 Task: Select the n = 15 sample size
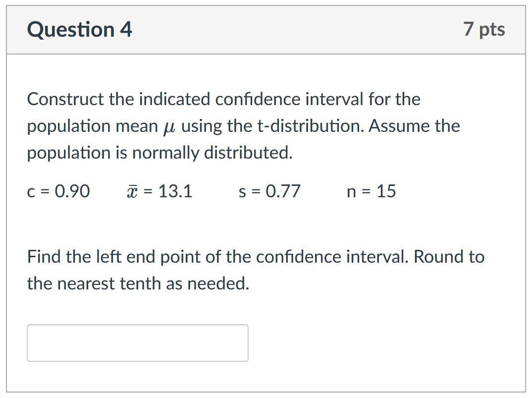click(371, 191)
